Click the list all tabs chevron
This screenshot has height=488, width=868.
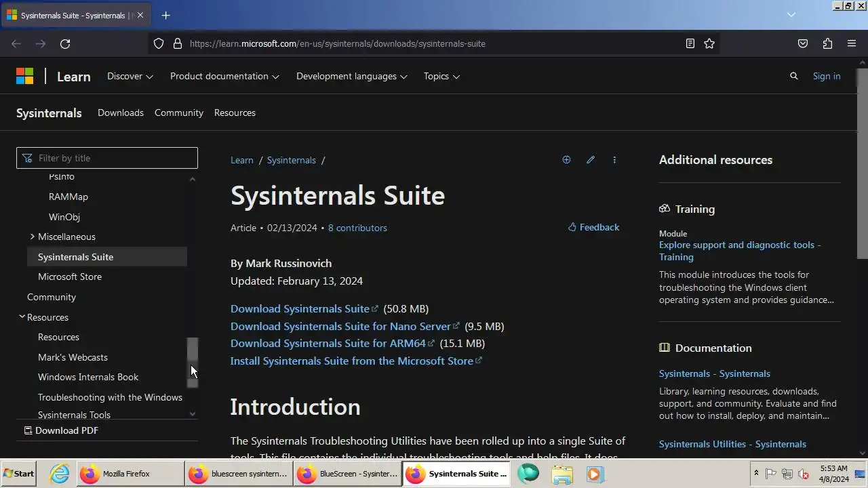pos(791,15)
